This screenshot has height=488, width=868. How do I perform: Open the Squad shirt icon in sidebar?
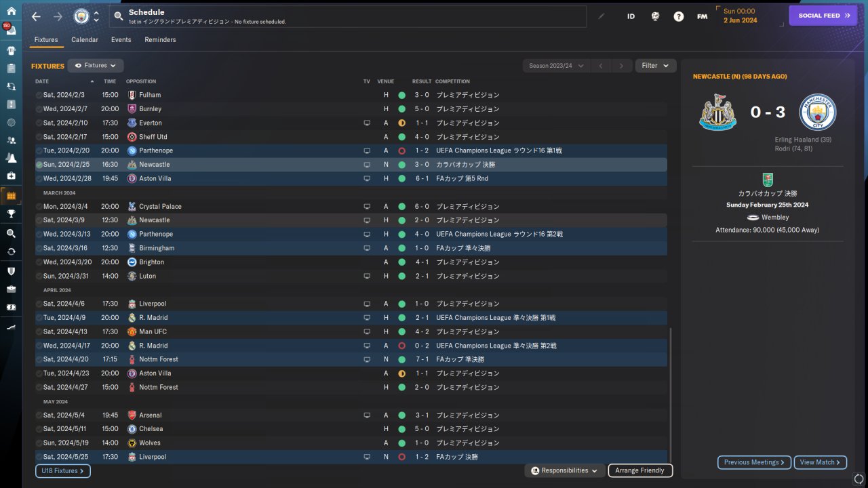click(11, 50)
